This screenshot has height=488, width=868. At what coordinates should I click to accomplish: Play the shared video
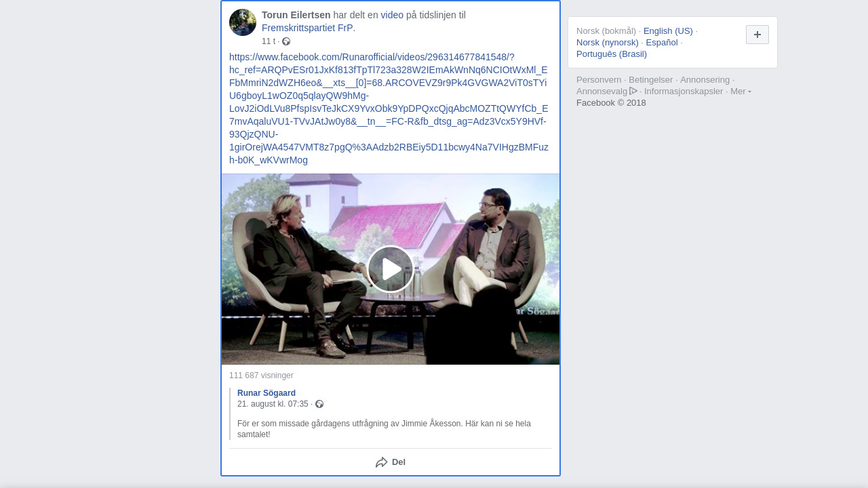click(x=391, y=269)
